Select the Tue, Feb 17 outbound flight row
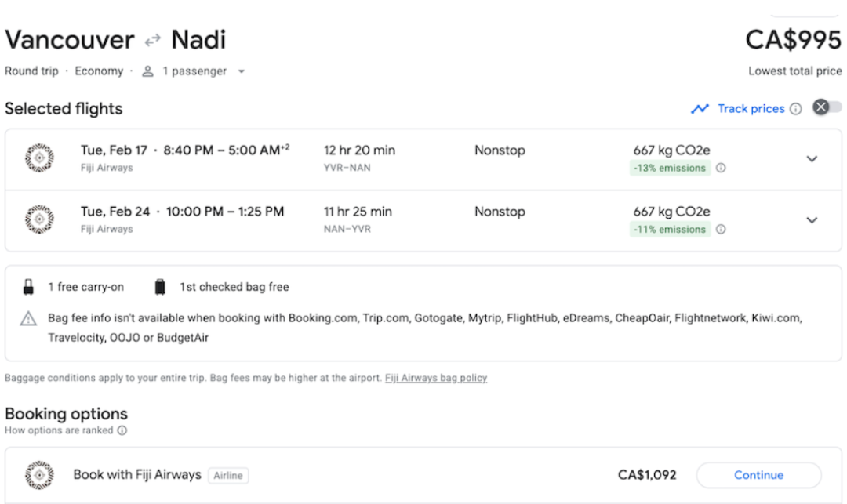Image resolution: width=847 pixels, height=504 pixels. 392,159
